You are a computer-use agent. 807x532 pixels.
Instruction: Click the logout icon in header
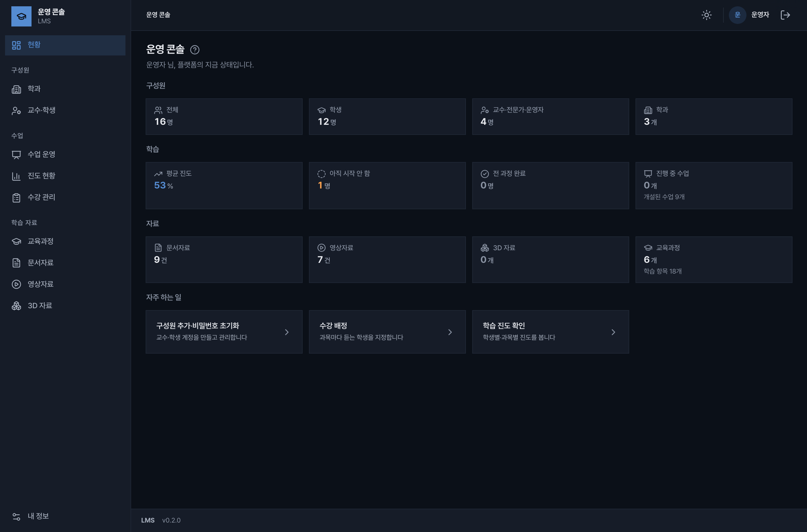(x=785, y=15)
